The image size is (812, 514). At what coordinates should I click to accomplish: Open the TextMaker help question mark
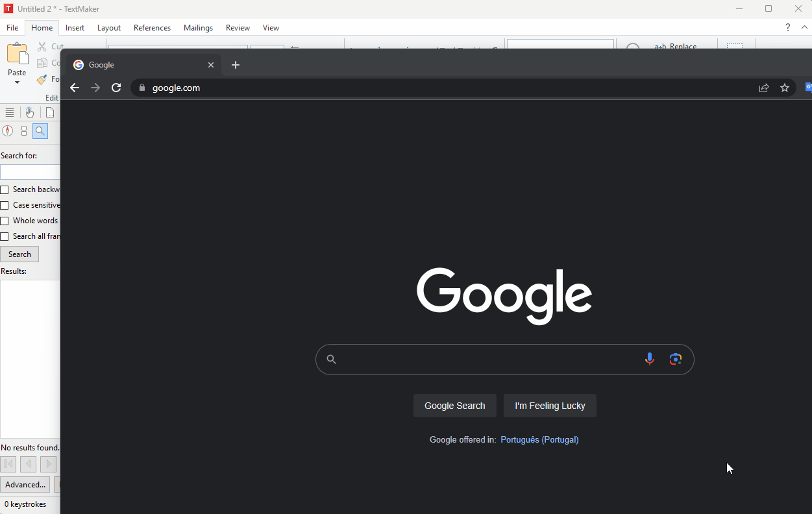pyautogui.click(x=787, y=27)
